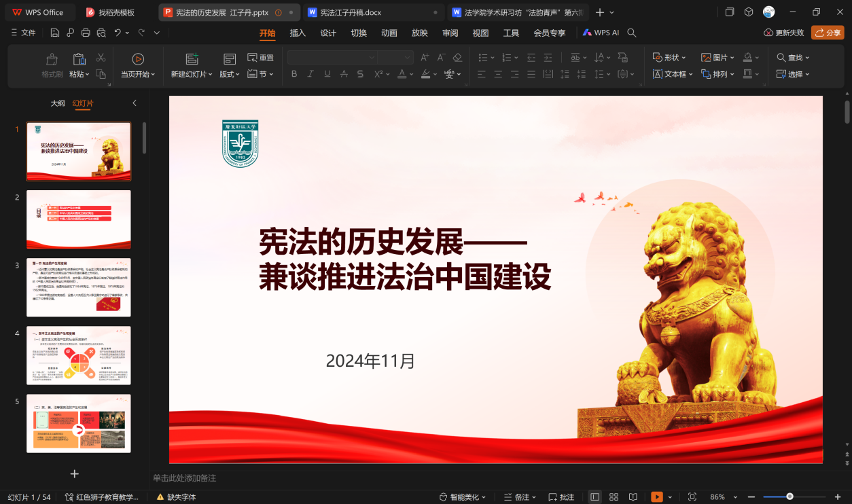Click the new slide (新建幻灯片) icon

(x=192, y=60)
